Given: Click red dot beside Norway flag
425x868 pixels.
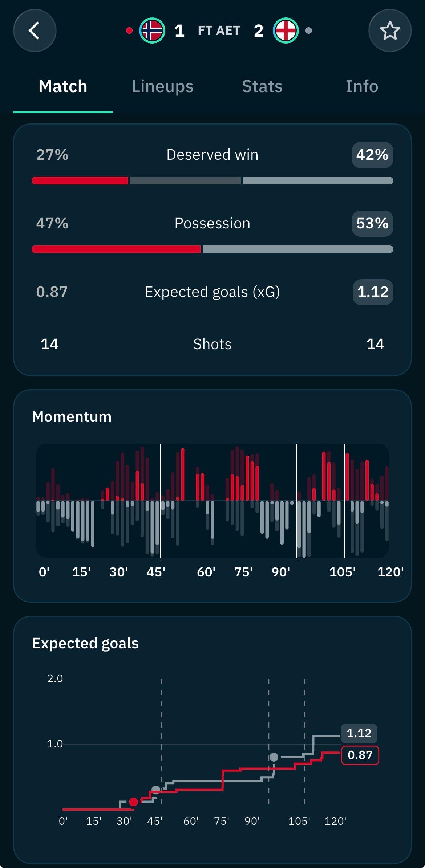Looking at the screenshot, I should pyautogui.click(x=129, y=30).
